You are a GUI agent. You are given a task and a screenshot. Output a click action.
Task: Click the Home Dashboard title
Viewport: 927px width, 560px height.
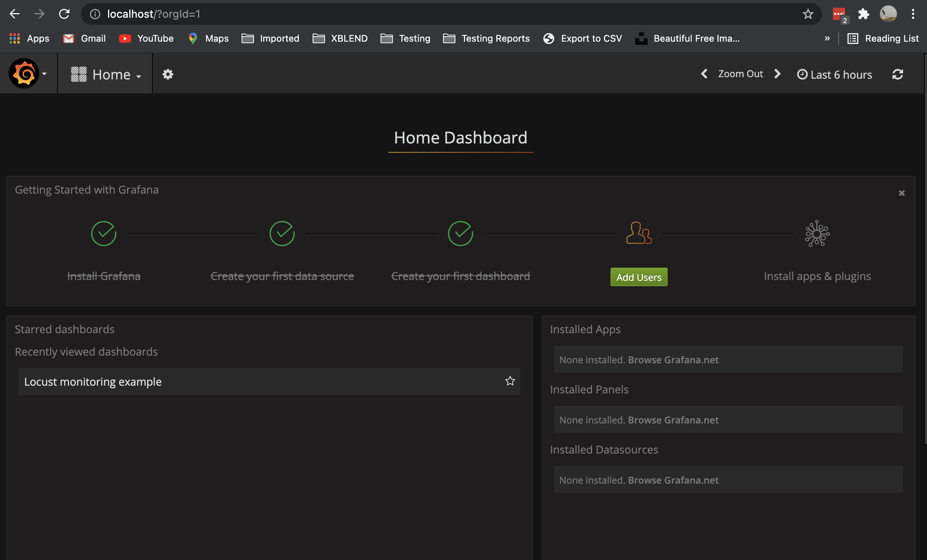click(x=460, y=138)
